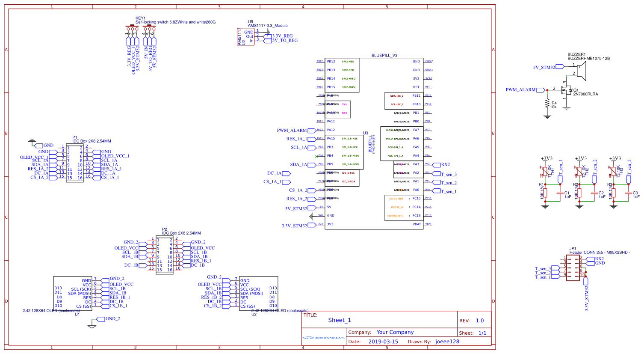
Task: Click the VBAT pin label on the Bluepill
Action: (417, 224)
